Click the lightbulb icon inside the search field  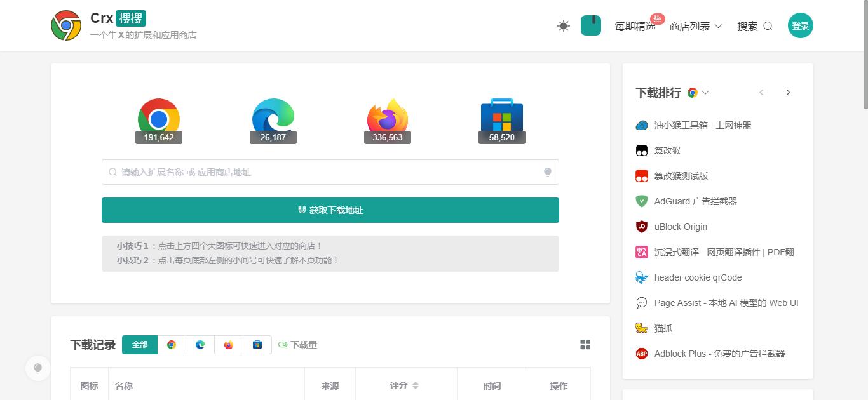coord(548,172)
